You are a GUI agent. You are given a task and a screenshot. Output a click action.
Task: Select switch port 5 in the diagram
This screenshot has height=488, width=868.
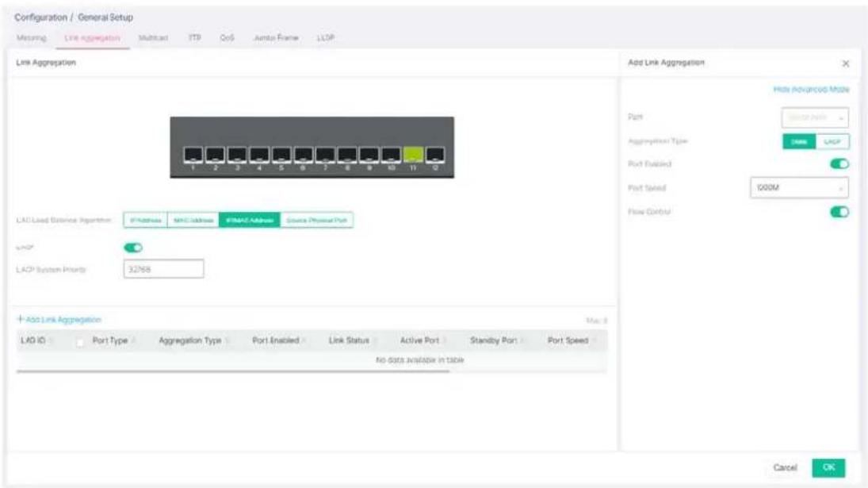pyautogui.click(x=281, y=155)
